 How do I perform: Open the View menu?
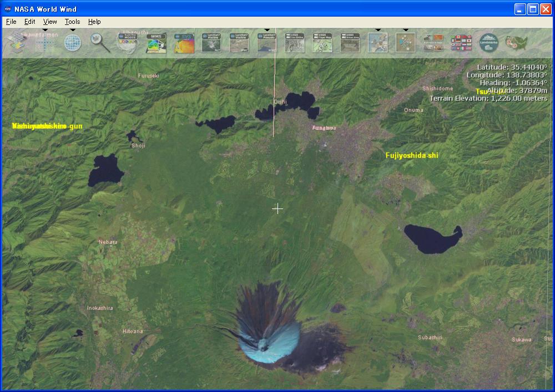coord(50,22)
